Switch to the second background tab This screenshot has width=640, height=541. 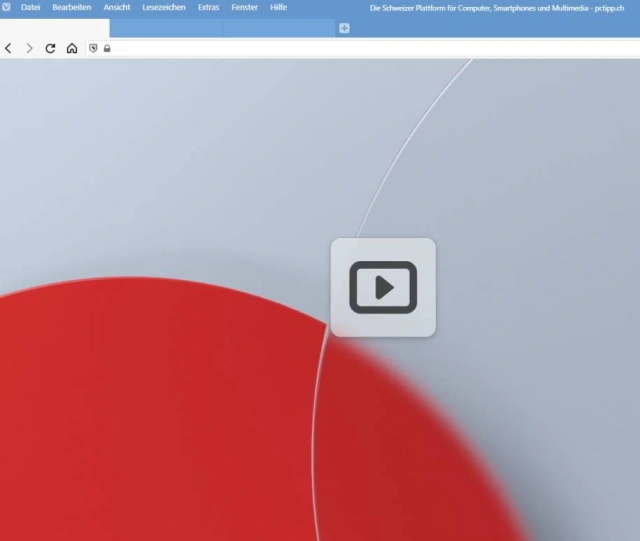point(166,28)
